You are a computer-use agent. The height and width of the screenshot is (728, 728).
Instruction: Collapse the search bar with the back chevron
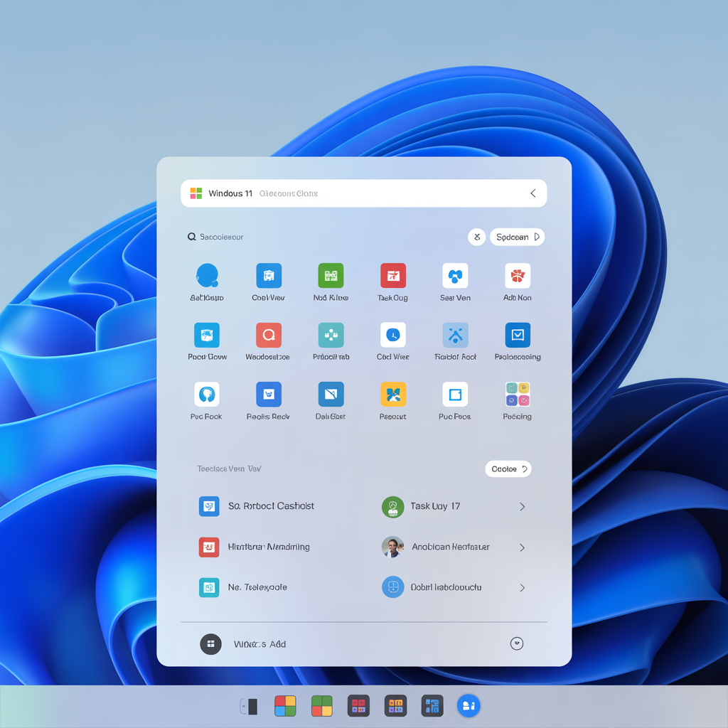(532, 193)
